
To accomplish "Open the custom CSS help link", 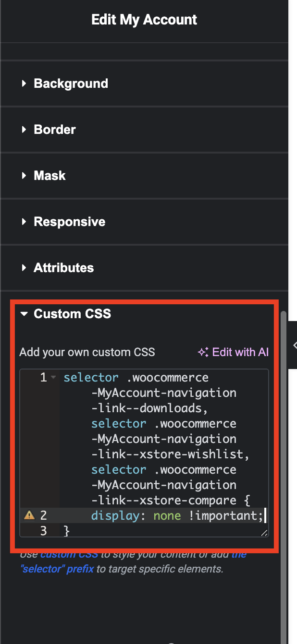I will (x=69, y=555).
